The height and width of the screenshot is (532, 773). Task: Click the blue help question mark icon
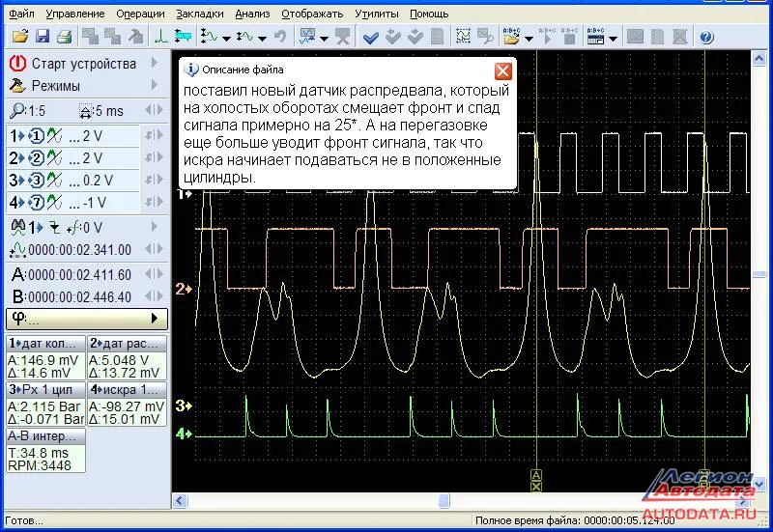point(705,38)
